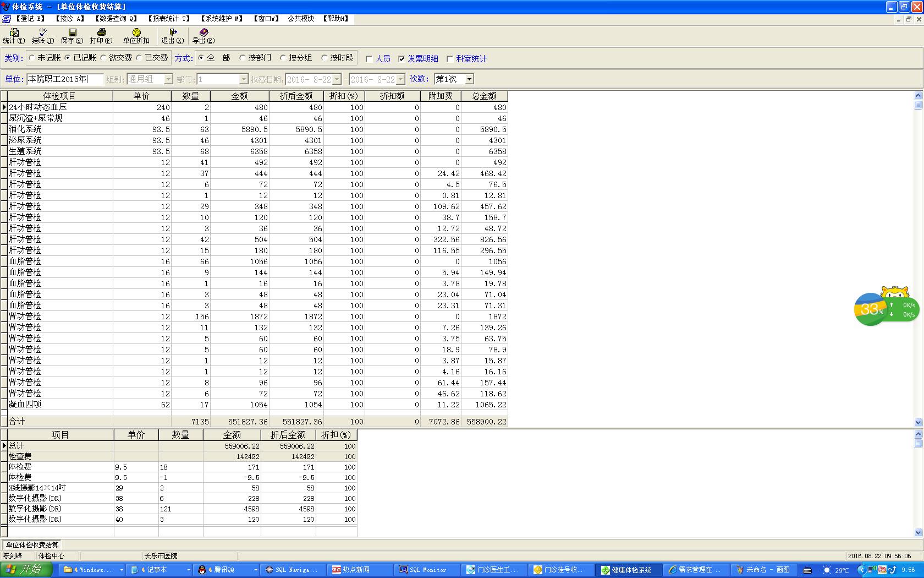Image resolution: width=924 pixels, height=578 pixels.
Task: Select the 已交费 radio button
Action: [x=139, y=58]
